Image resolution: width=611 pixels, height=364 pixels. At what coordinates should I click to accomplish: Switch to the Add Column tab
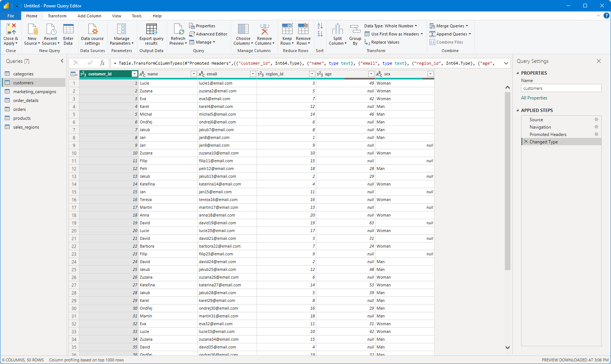[x=90, y=16]
